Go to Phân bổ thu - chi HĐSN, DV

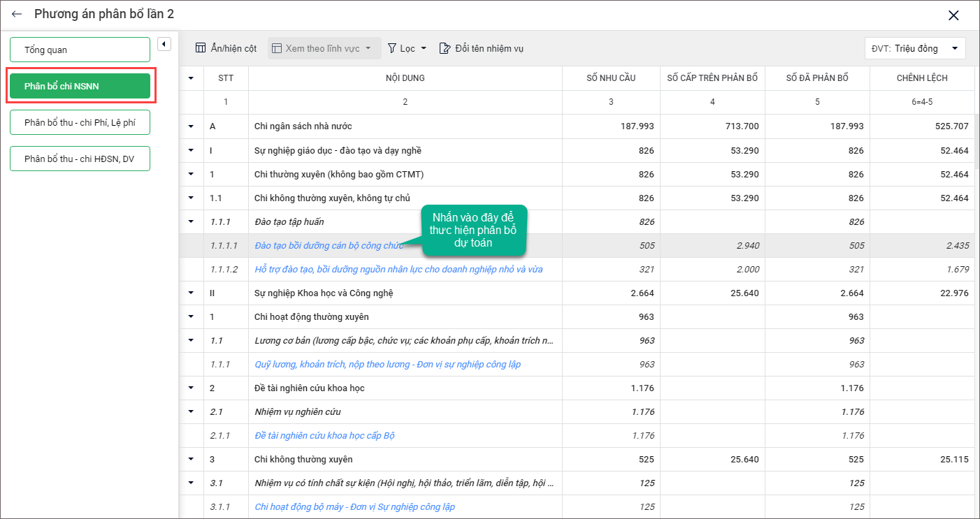coord(80,159)
